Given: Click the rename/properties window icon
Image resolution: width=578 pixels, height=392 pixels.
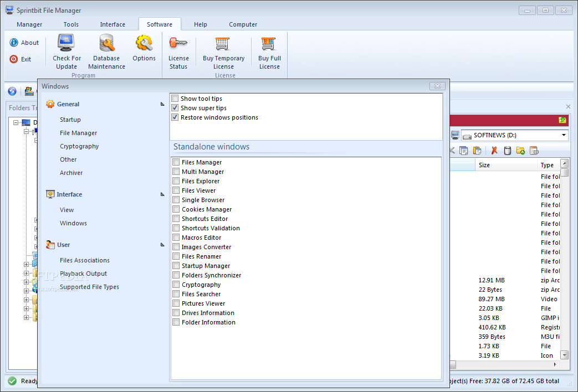Looking at the screenshot, I should coord(534,150).
